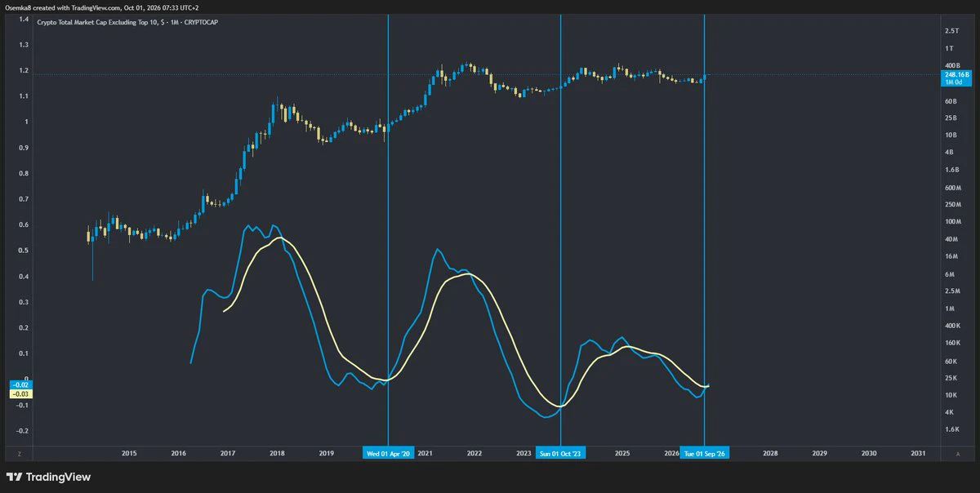Screen dimensions: 980x493
Task: Click the 2017 year label on the time axis
Action: pos(228,454)
